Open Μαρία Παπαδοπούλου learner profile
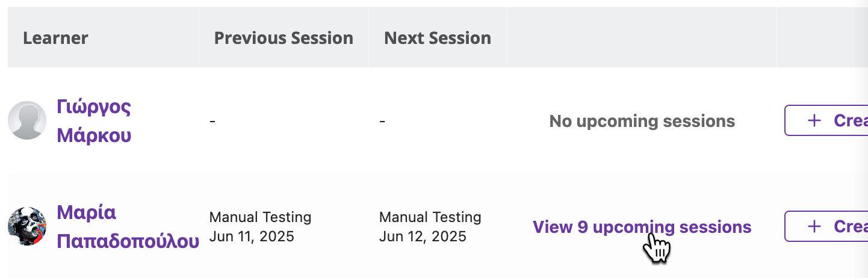This screenshot has height=278, width=868. pos(128,227)
